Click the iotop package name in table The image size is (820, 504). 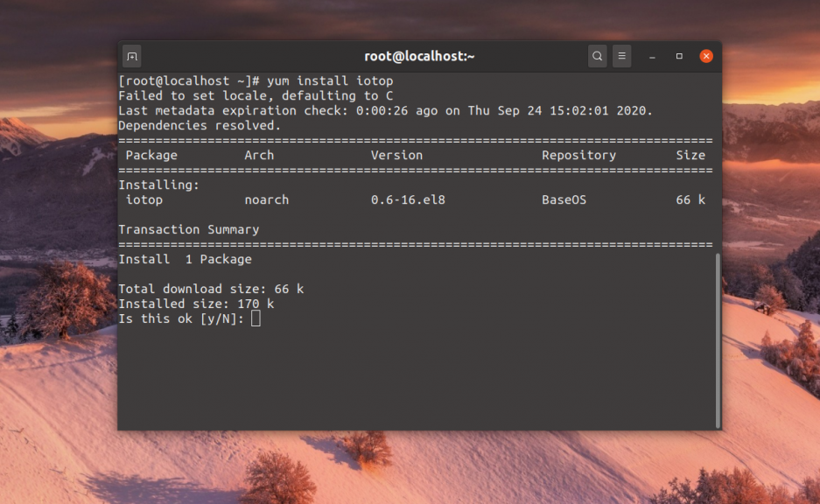[144, 199]
